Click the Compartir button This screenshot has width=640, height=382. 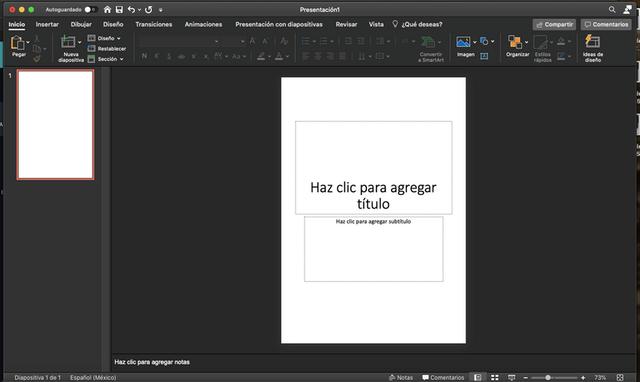[x=554, y=24]
